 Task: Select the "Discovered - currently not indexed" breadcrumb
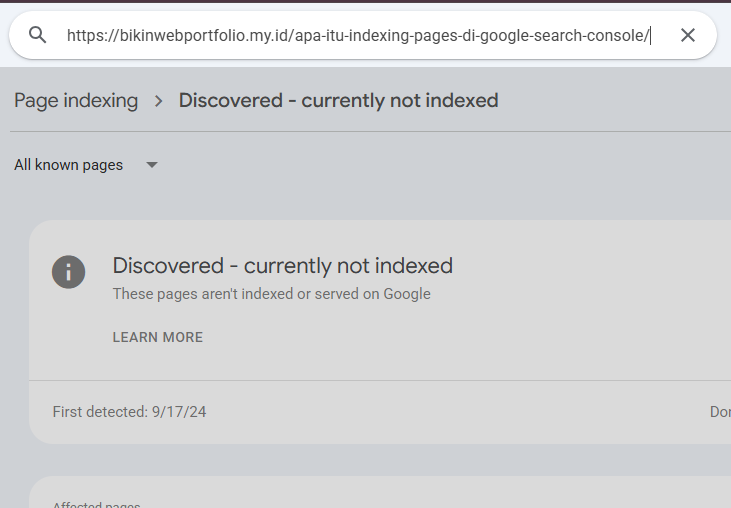click(x=338, y=101)
